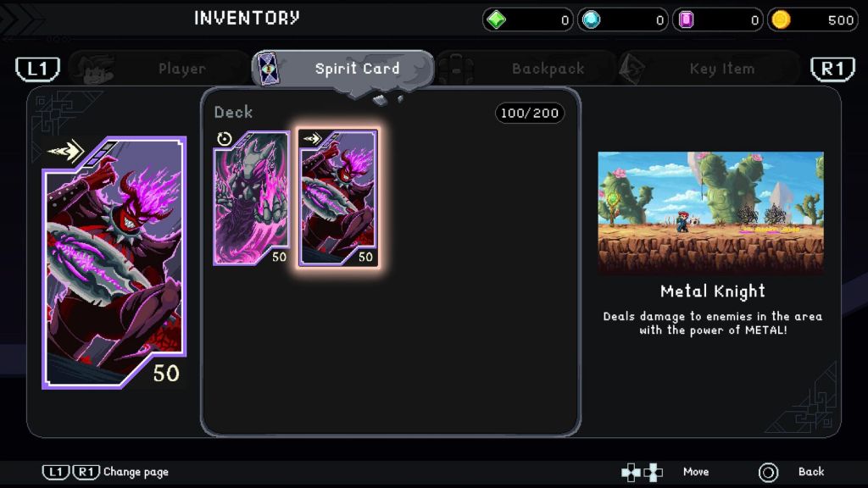
Task: Click the Player tab's character portrait icon
Action: coord(97,69)
